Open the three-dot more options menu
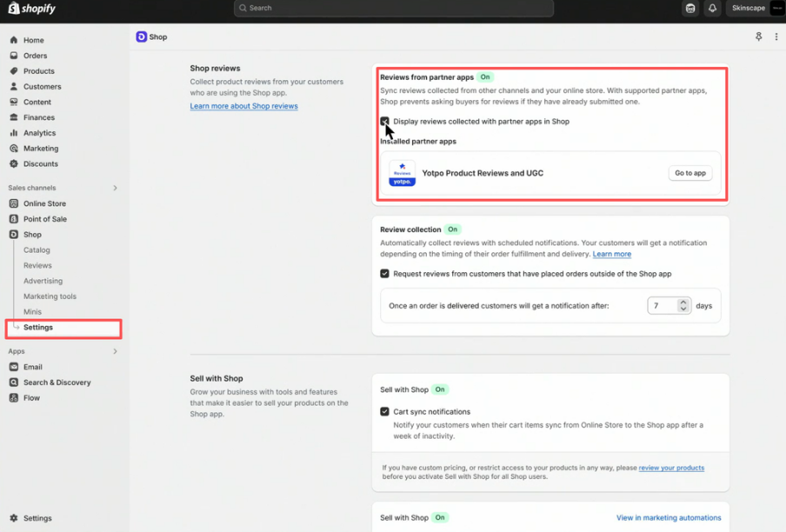This screenshot has height=532, width=786. (x=776, y=37)
